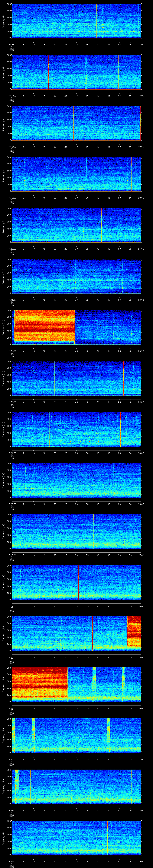Select the spectrogram panel starting at 7:21:00
Screen dimensions: 153x868
[76, 276]
